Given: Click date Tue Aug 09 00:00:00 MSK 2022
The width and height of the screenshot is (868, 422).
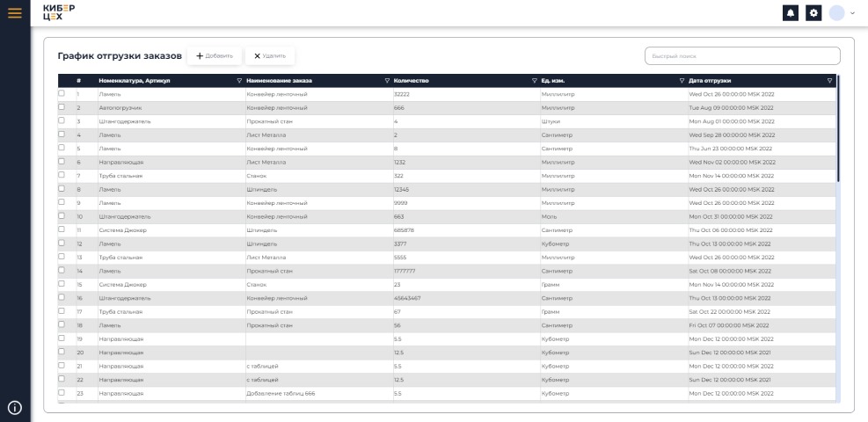Looking at the screenshot, I should pyautogui.click(x=762, y=108).
